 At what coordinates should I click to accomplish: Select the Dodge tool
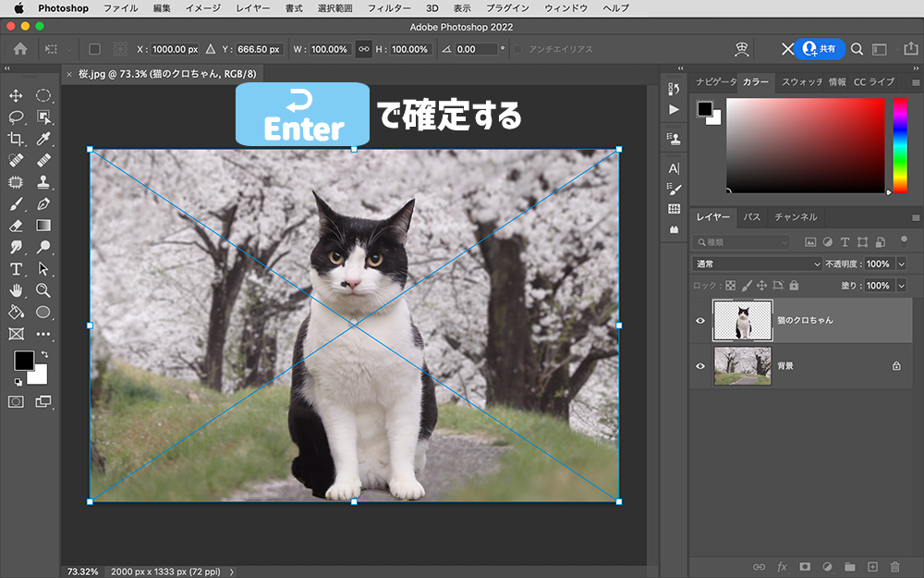(43, 247)
